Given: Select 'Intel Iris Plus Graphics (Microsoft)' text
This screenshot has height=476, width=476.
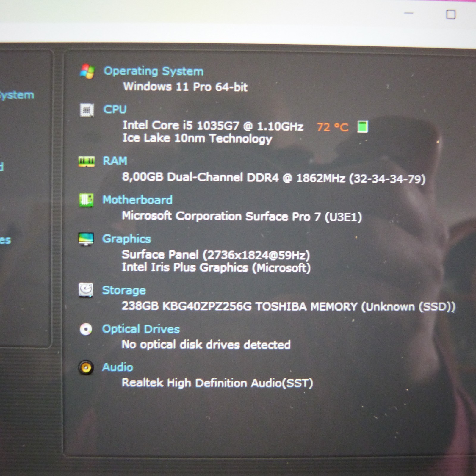Looking at the screenshot, I should [216, 268].
